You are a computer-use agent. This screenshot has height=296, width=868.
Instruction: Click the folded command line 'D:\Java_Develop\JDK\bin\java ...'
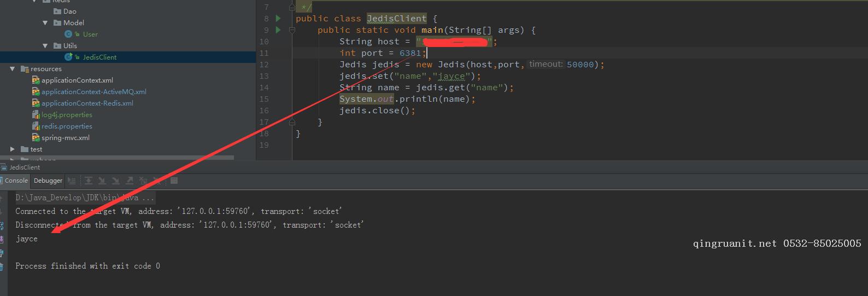[85, 198]
